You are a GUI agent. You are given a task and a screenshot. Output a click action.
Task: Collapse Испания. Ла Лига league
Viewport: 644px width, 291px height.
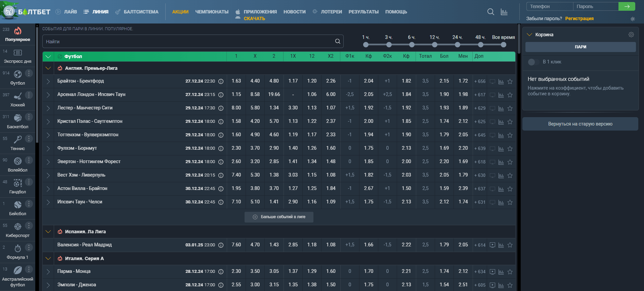[48, 232]
